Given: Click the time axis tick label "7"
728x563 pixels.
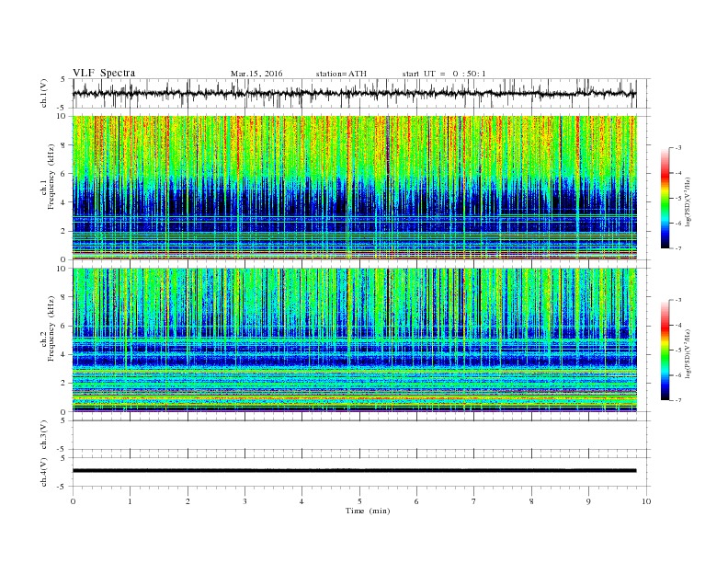Looking at the screenshot, I should tap(474, 501).
